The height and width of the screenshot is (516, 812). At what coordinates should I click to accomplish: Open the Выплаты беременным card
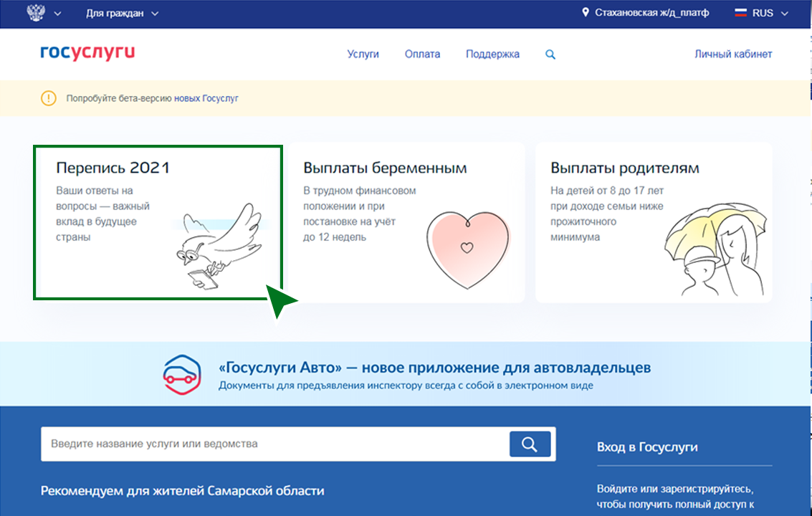407,223
